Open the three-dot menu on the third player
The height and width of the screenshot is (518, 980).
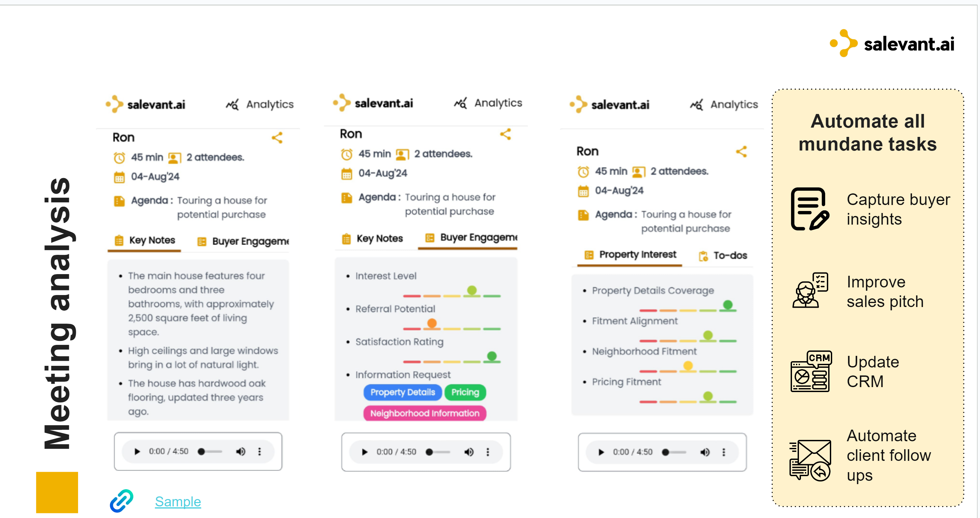click(724, 452)
